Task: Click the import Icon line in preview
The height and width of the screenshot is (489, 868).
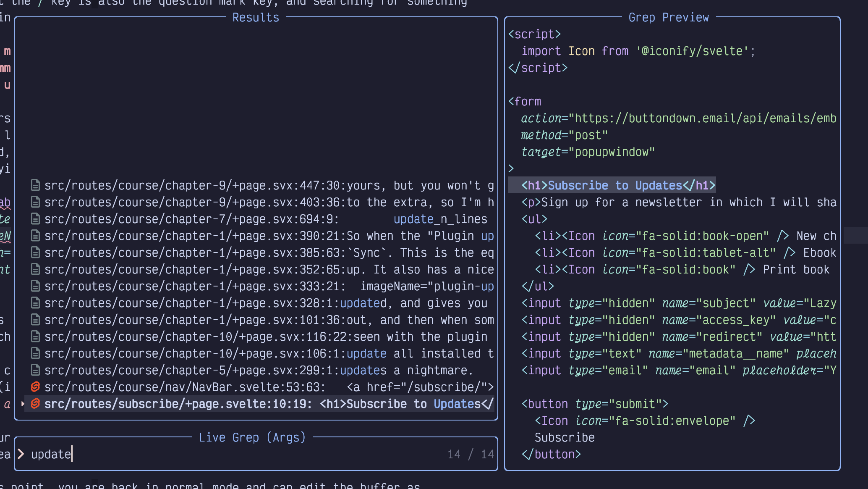Action: (x=638, y=51)
